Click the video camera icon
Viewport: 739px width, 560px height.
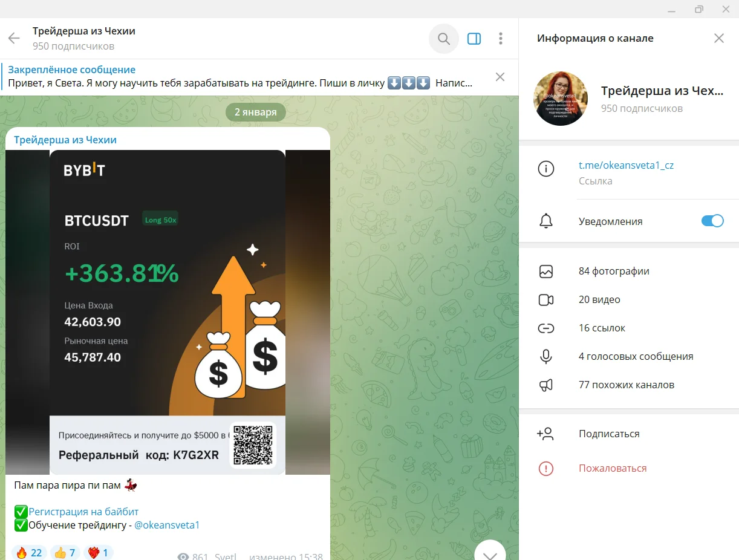tap(546, 300)
